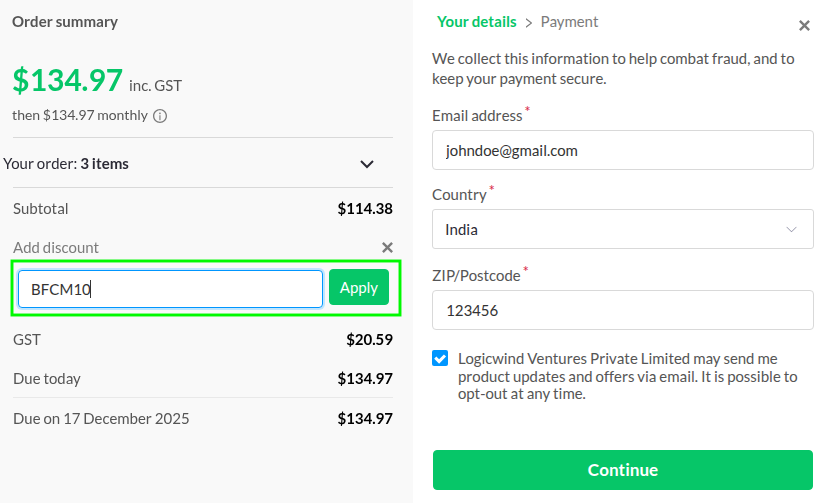The width and height of the screenshot is (824, 503).
Task: Open the Country dropdown showing India
Action: pos(622,229)
